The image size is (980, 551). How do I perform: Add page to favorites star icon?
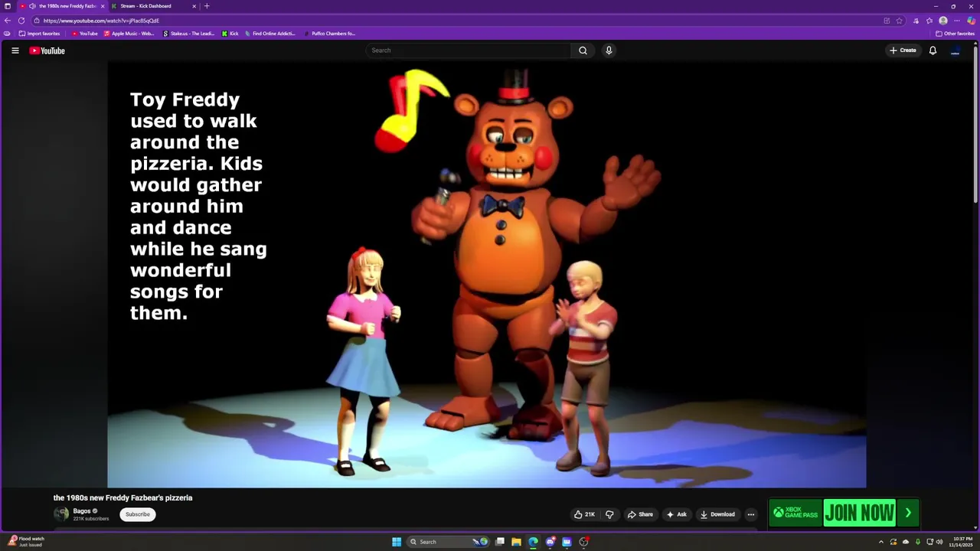click(900, 21)
